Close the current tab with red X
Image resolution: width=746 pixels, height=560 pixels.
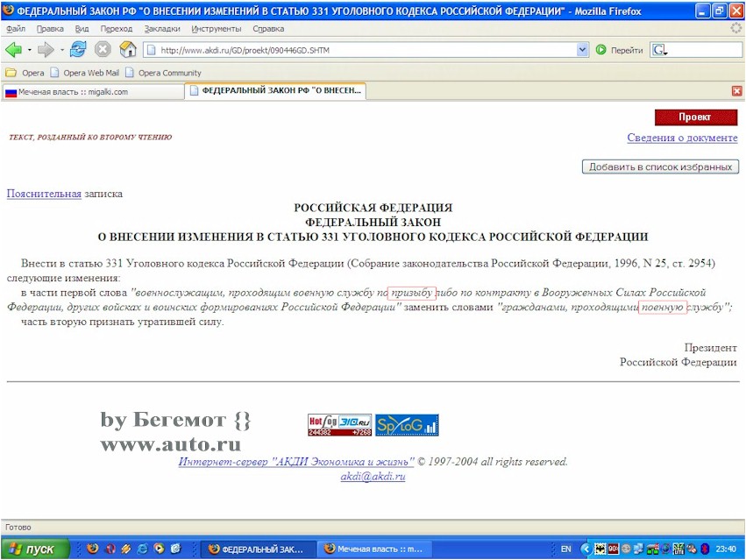[736, 91]
